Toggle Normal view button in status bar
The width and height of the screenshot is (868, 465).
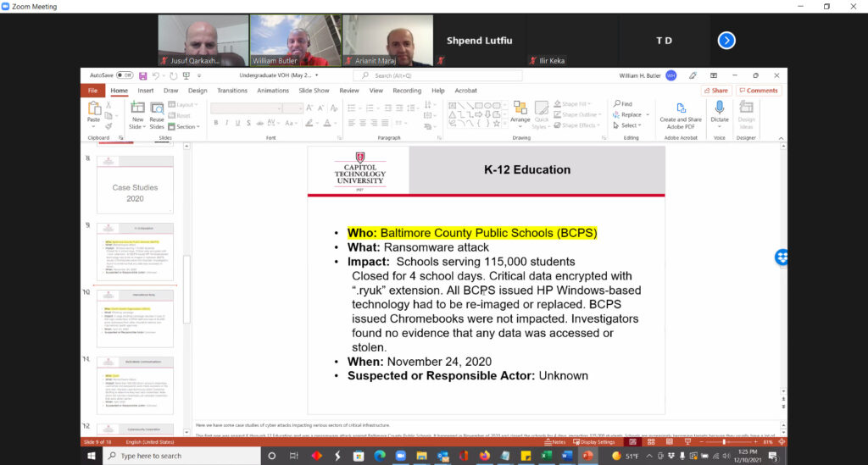[x=632, y=442]
